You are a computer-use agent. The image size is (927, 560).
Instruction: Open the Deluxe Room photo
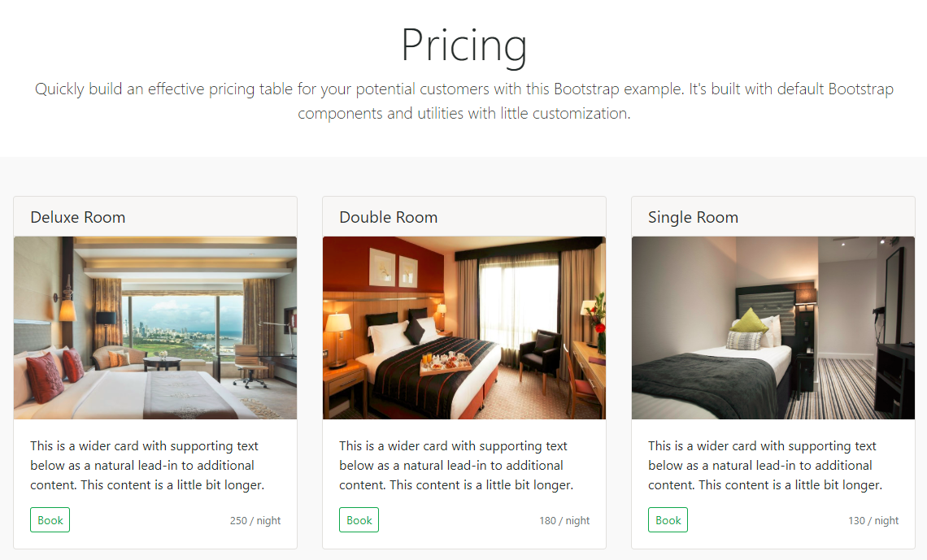(155, 327)
